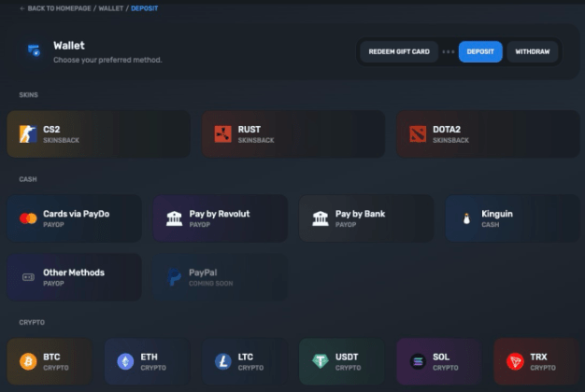Image resolution: width=585 pixels, height=392 pixels.
Task: Click the DOTA2 logo icon
Action: pos(417,134)
